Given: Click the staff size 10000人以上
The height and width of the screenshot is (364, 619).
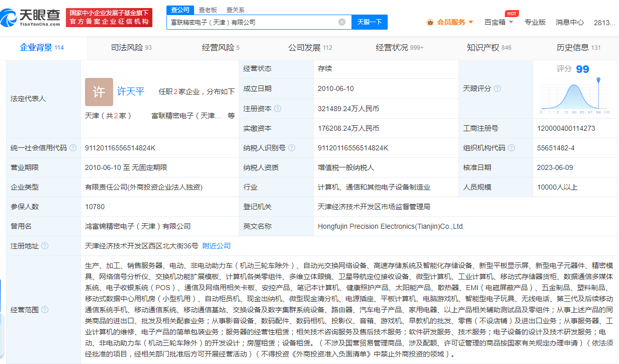Looking at the screenshot, I should click(x=557, y=187).
